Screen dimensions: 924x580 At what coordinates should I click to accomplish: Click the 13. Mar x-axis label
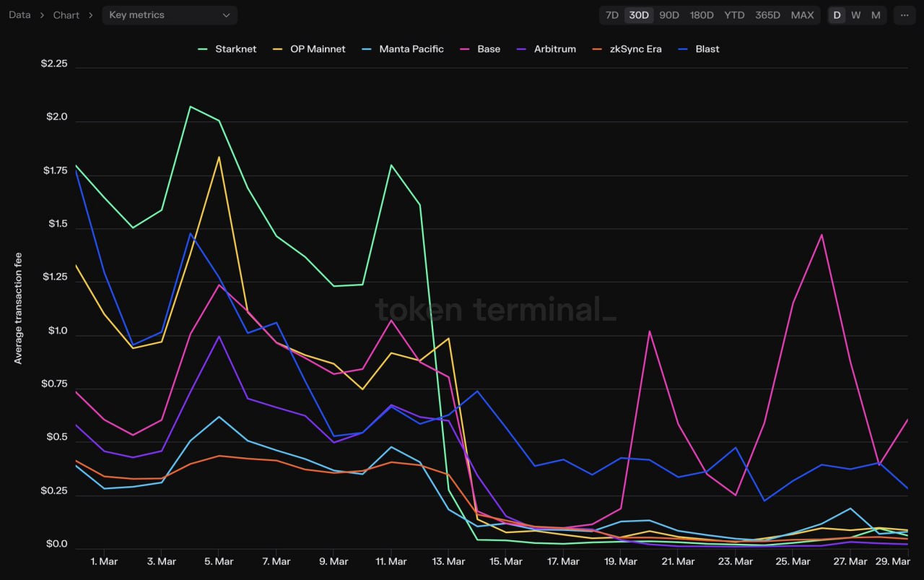click(x=448, y=561)
